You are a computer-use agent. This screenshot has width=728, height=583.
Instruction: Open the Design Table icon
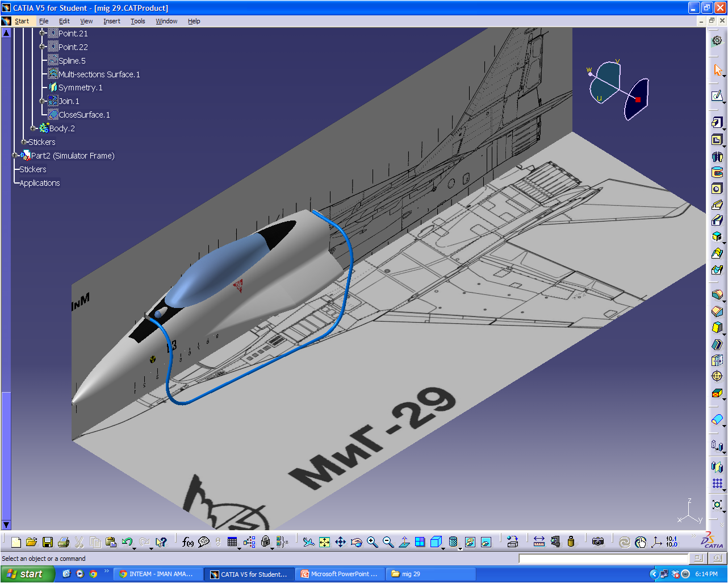click(232, 542)
